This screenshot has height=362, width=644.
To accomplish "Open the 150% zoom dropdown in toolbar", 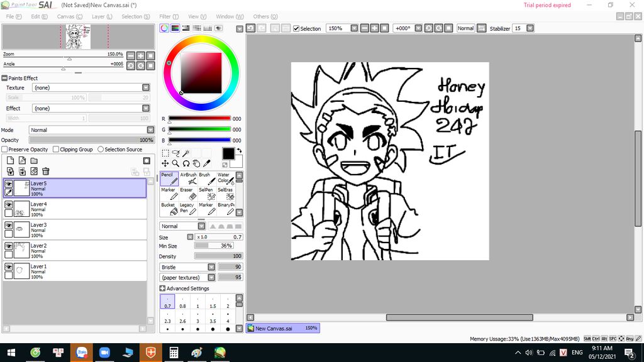I will pos(354,28).
